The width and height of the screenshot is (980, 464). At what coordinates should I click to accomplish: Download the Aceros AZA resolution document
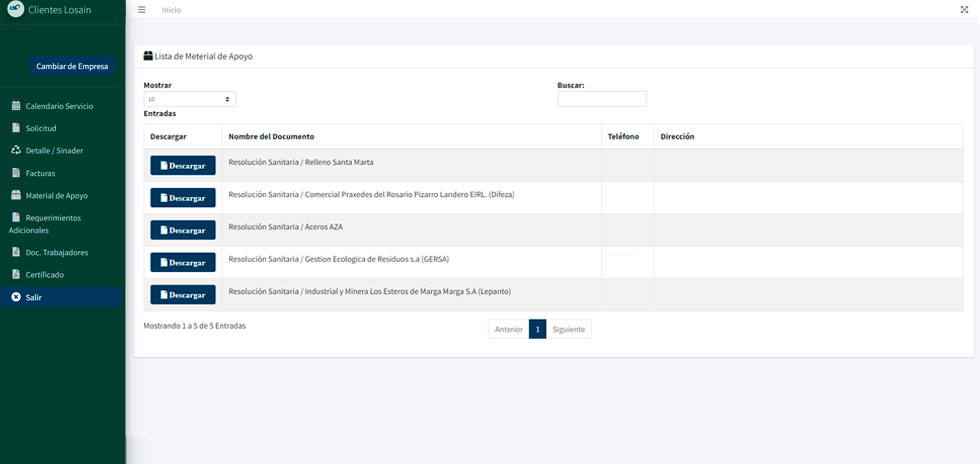(183, 230)
